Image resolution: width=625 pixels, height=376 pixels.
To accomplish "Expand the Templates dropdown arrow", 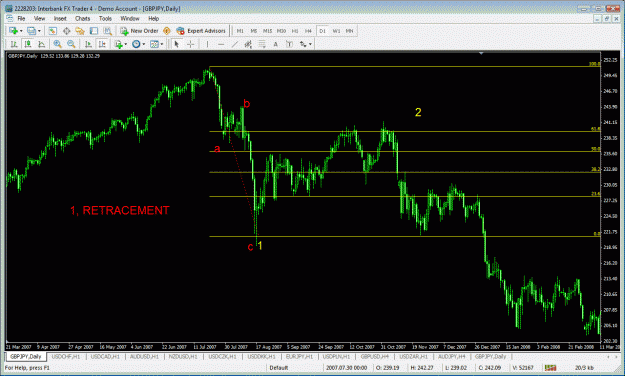I will tap(162, 45).
